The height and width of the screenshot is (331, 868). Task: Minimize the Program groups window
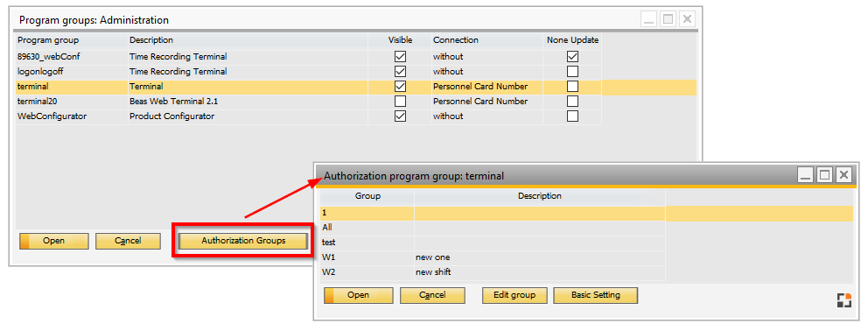click(648, 19)
